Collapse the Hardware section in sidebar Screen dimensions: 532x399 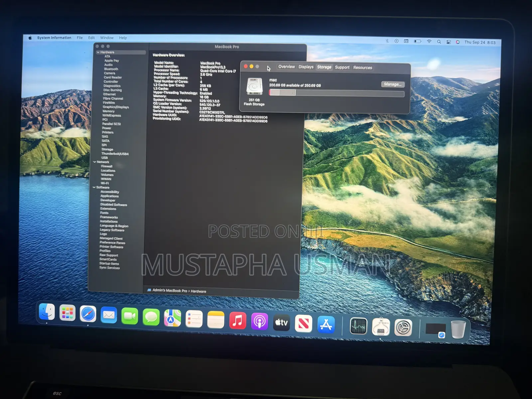pos(98,52)
